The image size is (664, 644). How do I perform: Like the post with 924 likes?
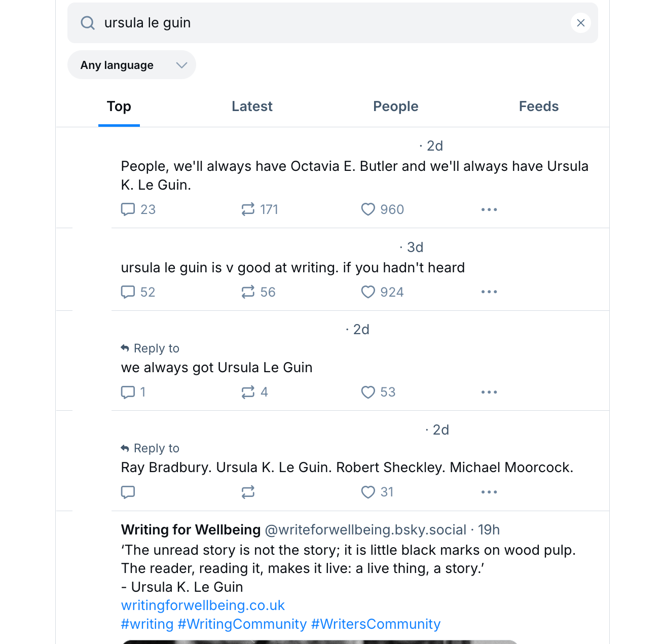point(382,292)
